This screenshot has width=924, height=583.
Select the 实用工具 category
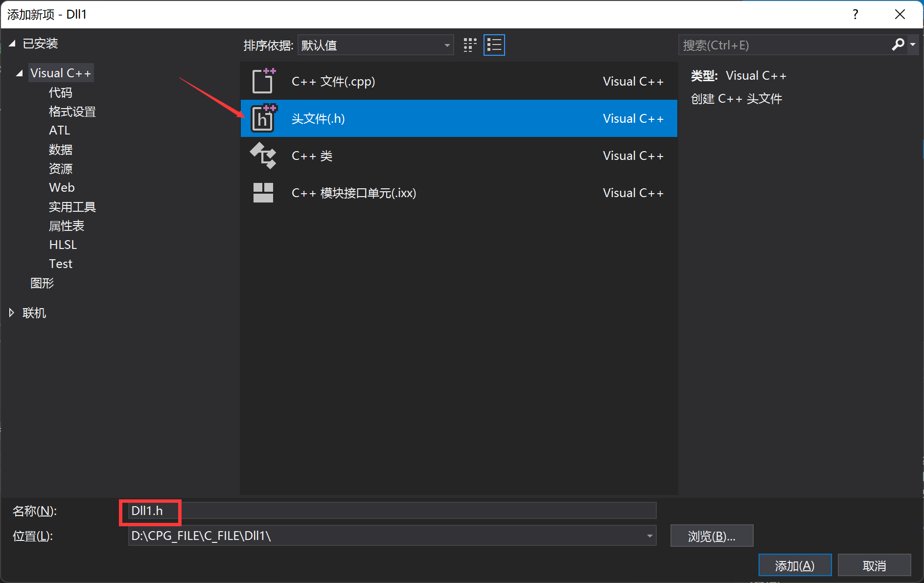72,207
